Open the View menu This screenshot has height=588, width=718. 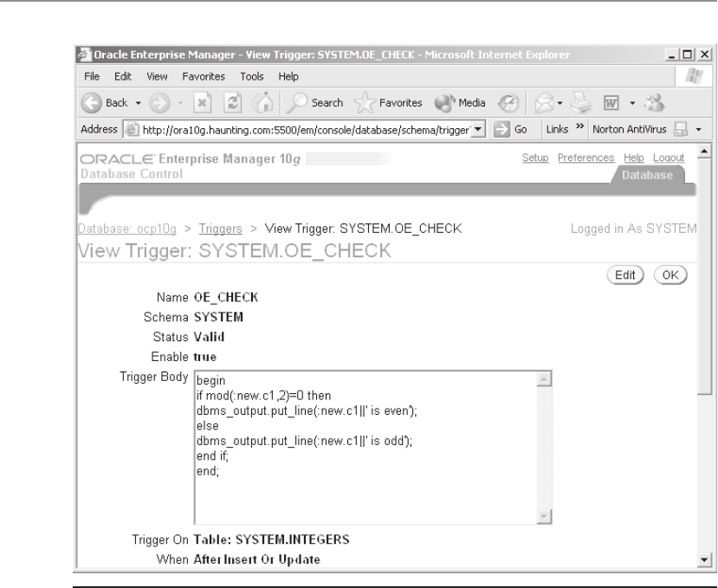[157, 76]
